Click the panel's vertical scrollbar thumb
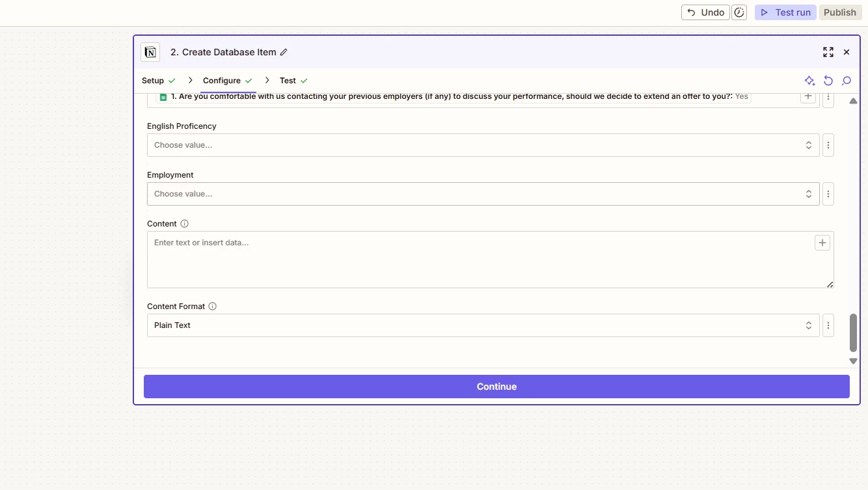 (853, 333)
